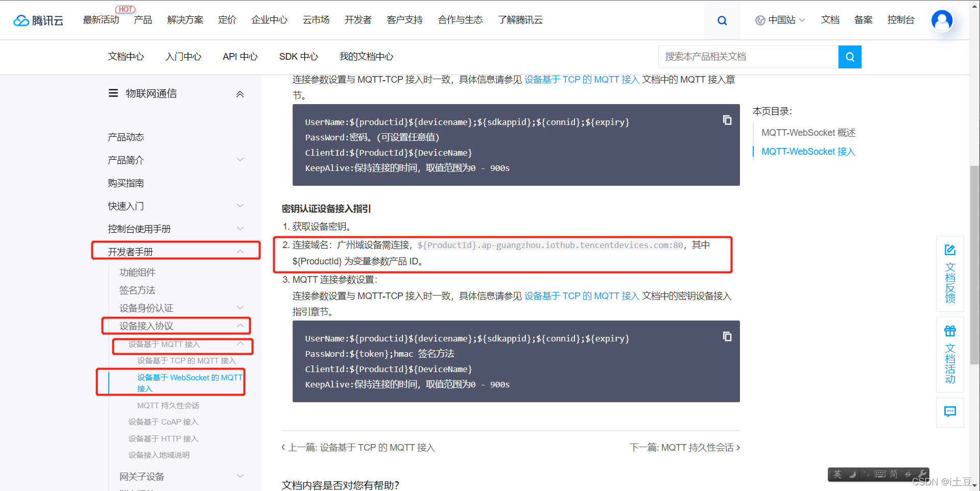Expand 快速入门 in sidebar

[240, 206]
